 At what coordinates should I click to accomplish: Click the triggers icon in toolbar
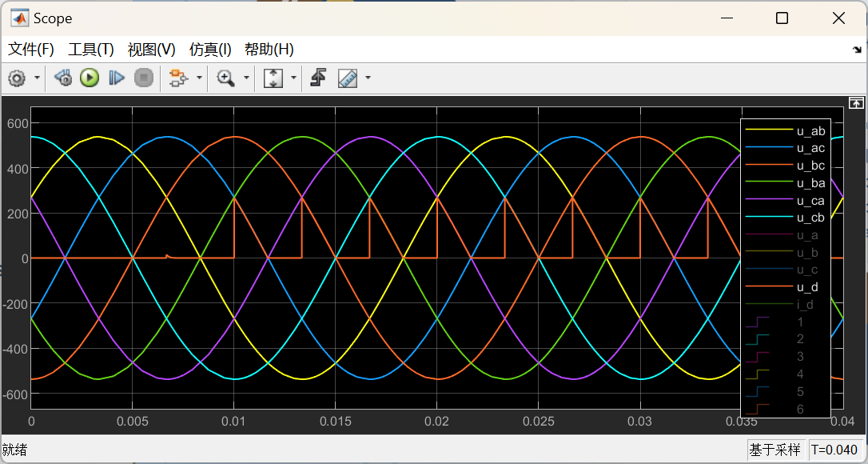point(318,78)
